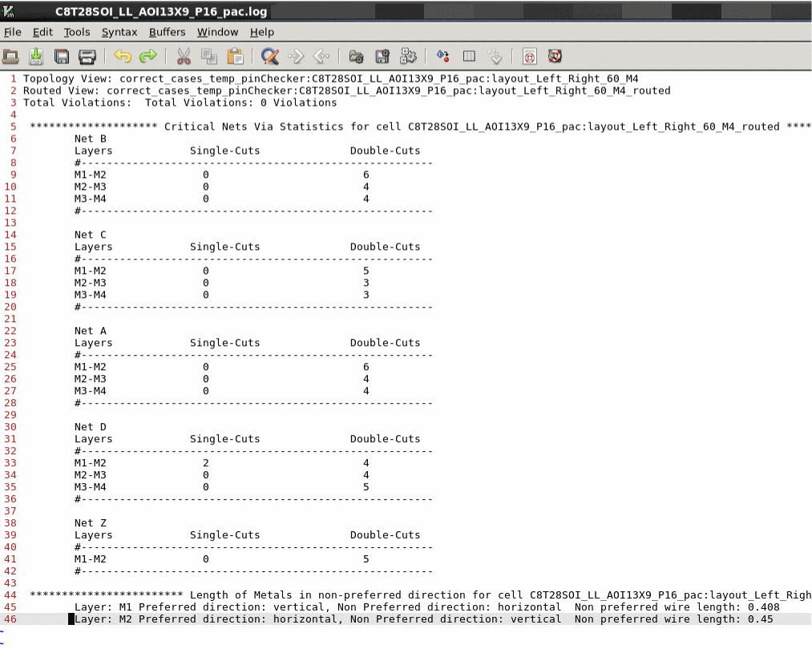
Task: Click the M2-M3 row under Net D
Action: click(x=222, y=475)
